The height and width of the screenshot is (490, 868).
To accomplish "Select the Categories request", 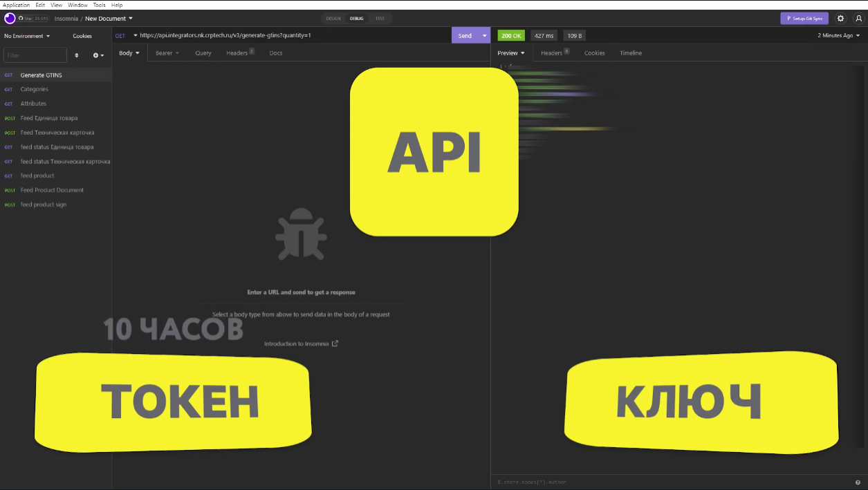I will tap(56, 89).
